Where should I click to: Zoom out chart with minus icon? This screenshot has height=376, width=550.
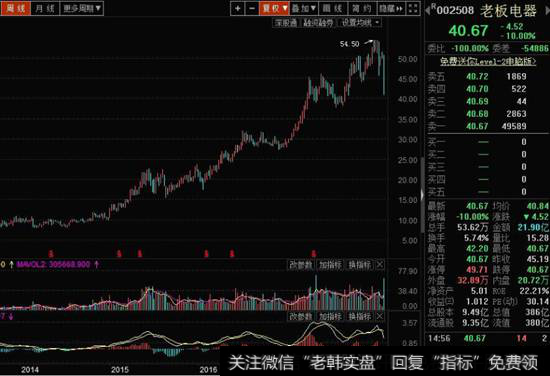click(251, 8)
